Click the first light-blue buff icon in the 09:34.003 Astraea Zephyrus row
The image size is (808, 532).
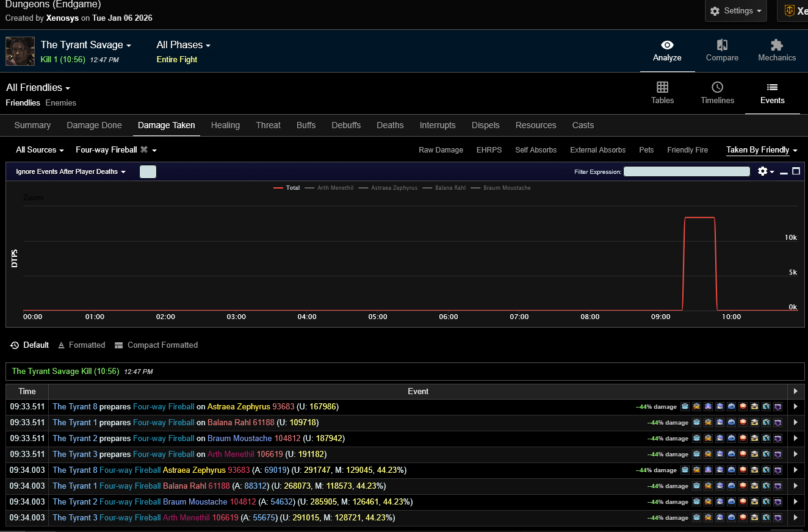[685, 470]
